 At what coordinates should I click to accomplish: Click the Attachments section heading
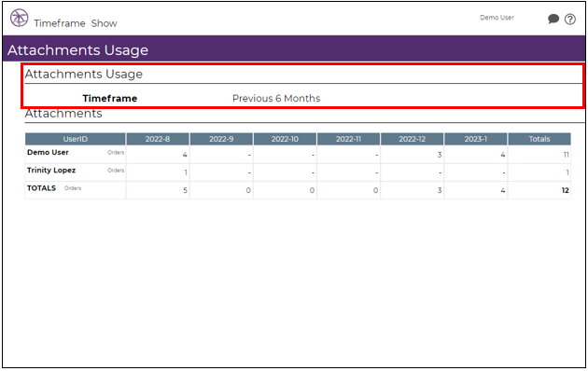pyautogui.click(x=63, y=114)
